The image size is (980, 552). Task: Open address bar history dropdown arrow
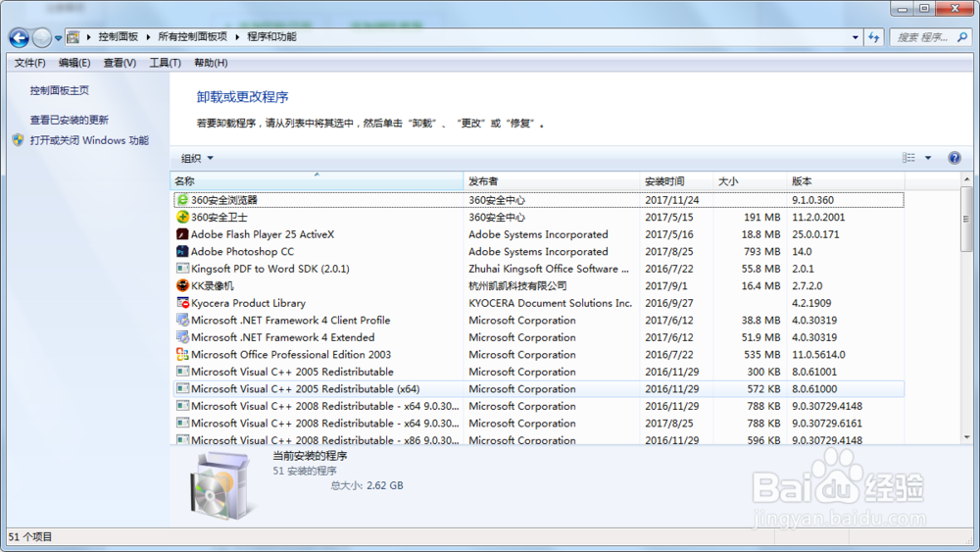tap(855, 37)
